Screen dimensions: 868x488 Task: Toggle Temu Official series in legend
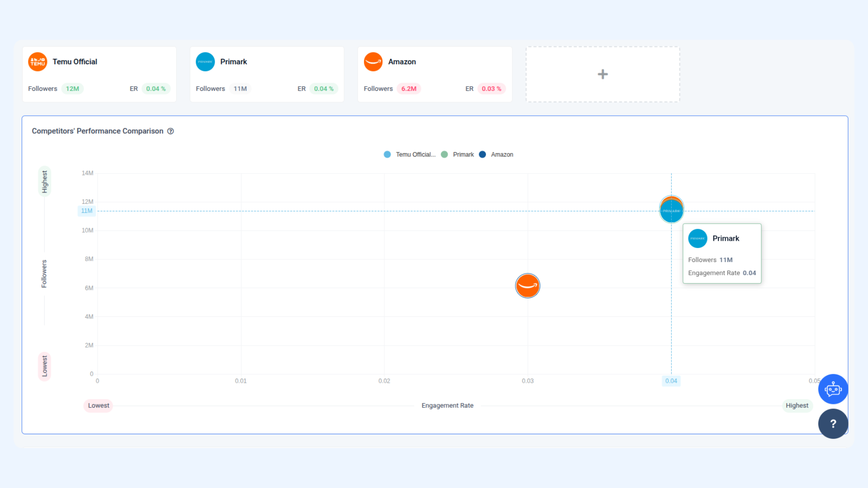[410, 155]
